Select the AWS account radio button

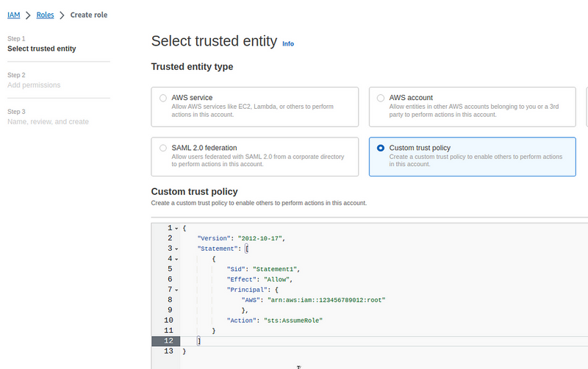point(381,98)
